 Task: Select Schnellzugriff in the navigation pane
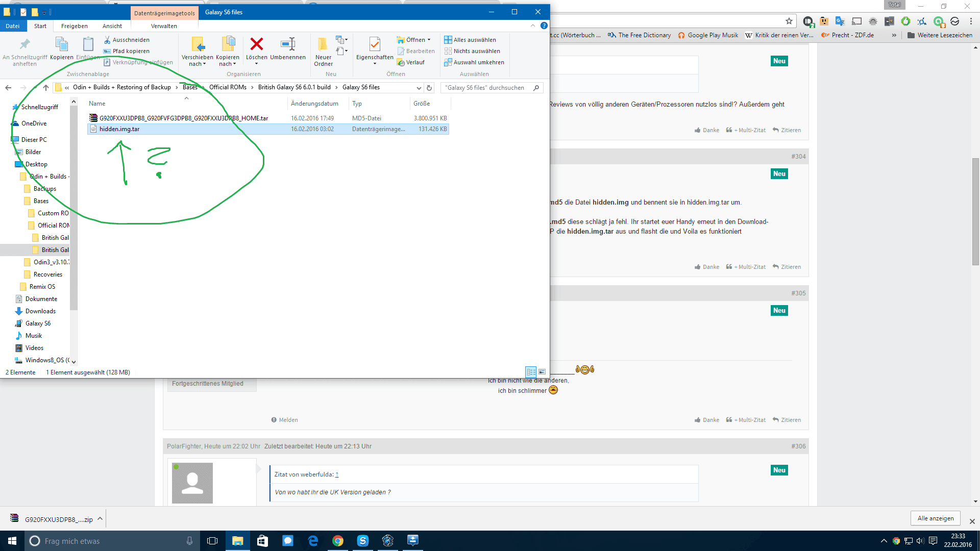tap(39, 107)
